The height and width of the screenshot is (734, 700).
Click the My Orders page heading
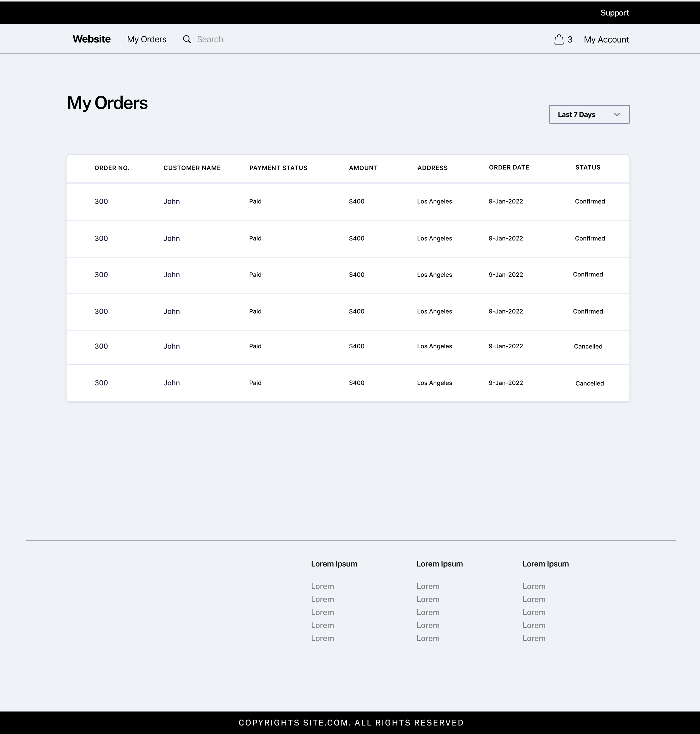point(107,103)
